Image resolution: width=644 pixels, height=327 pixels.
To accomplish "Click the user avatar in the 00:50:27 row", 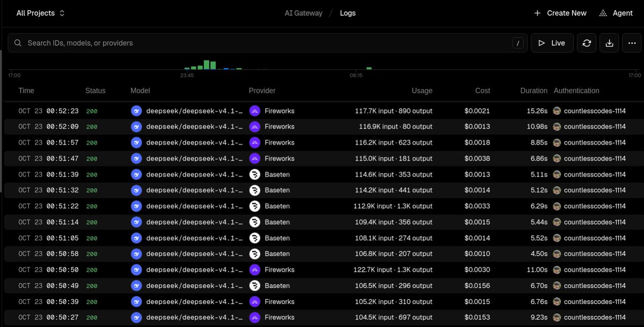I will pos(557,317).
